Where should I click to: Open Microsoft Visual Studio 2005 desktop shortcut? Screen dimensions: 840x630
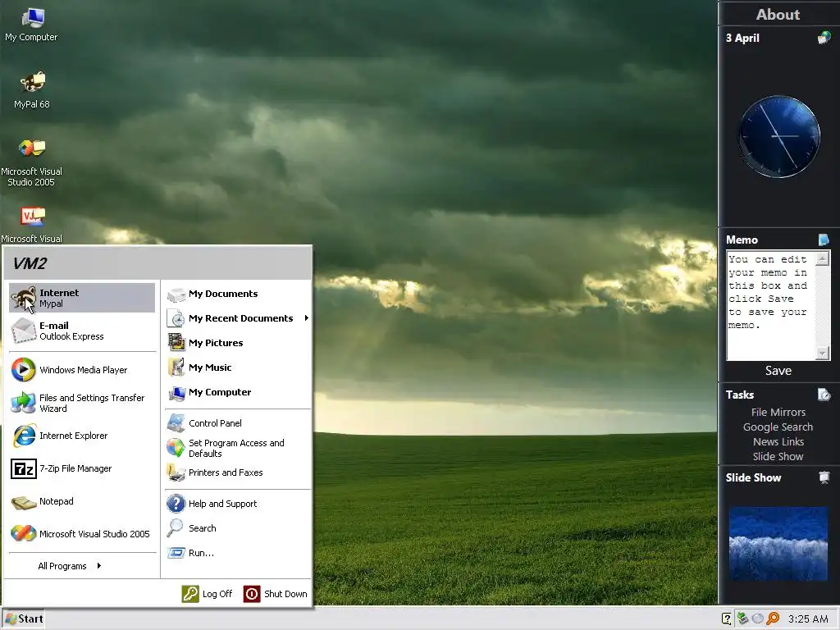(x=32, y=163)
